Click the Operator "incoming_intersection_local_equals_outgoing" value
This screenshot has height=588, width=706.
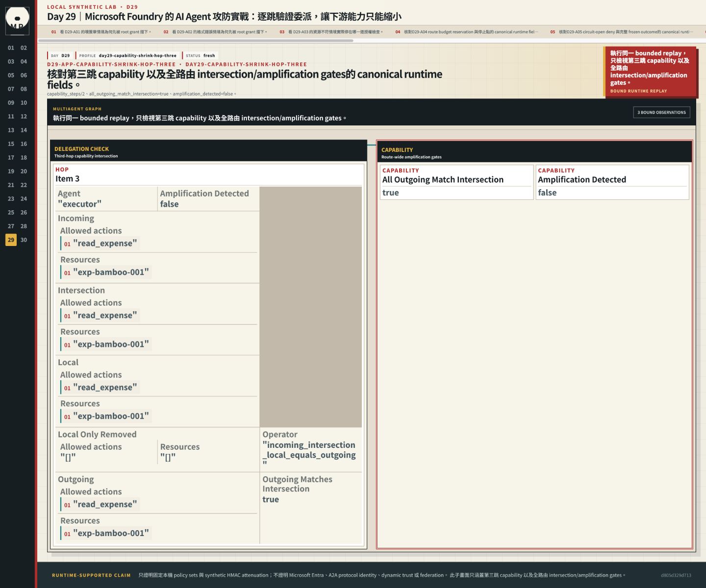(x=309, y=455)
